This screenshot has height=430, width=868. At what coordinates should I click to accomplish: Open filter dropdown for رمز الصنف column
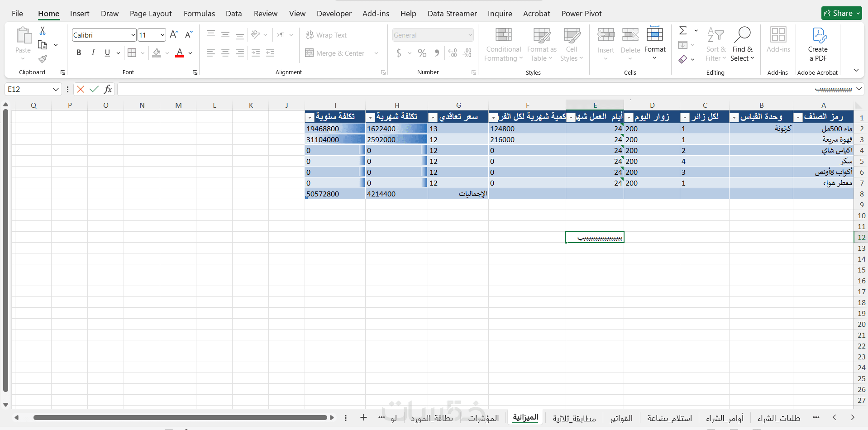[x=799, y=118]
